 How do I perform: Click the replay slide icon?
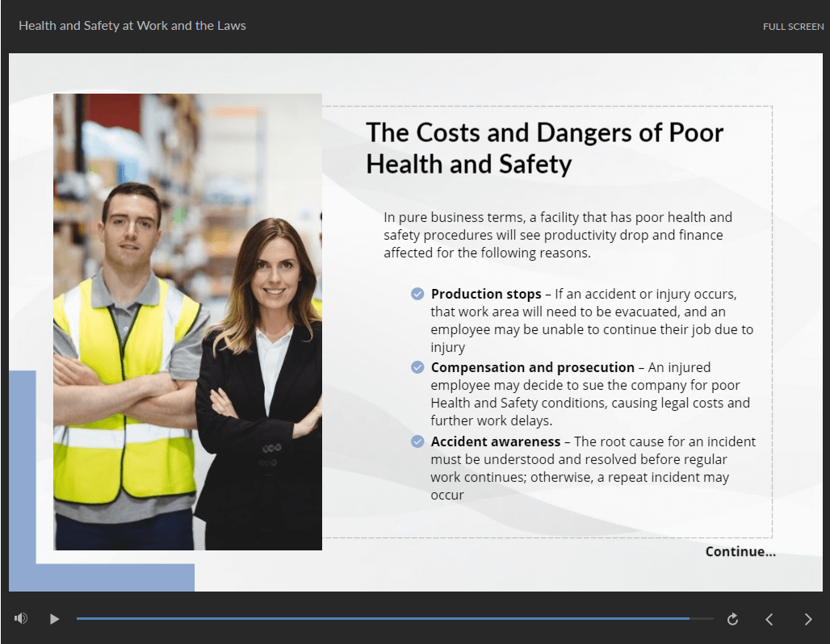point(732,619)
